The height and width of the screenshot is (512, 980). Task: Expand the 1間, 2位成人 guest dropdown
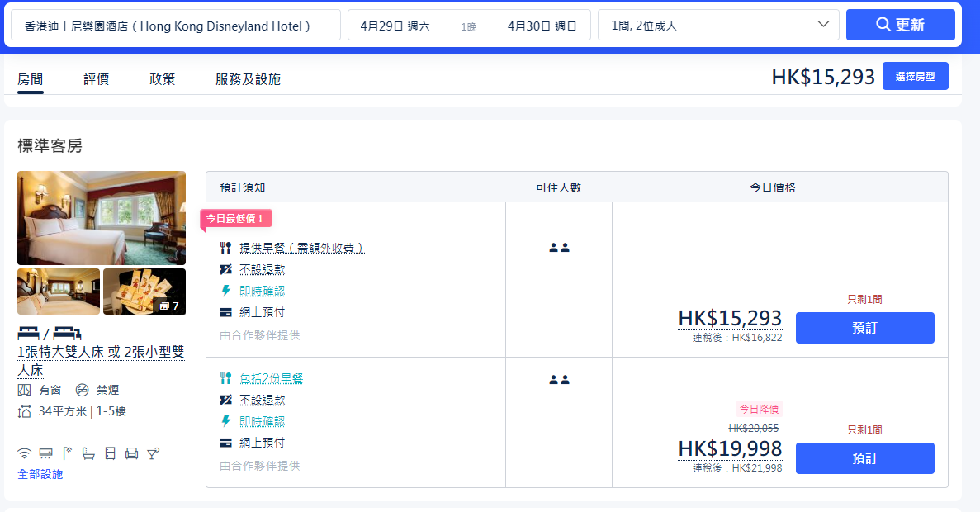point(718,26)
